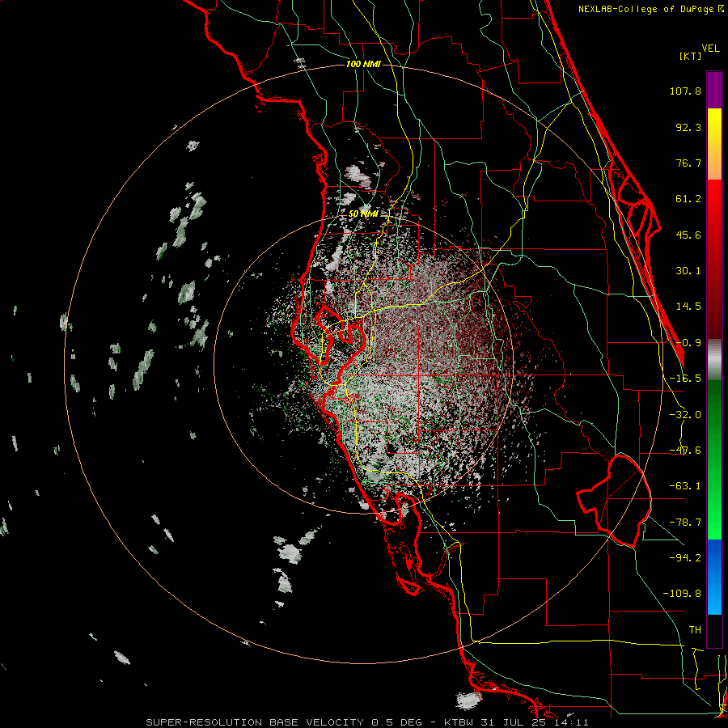Pick the purple segment of the velocity scale
728x728 pixels.
[714, 90]
